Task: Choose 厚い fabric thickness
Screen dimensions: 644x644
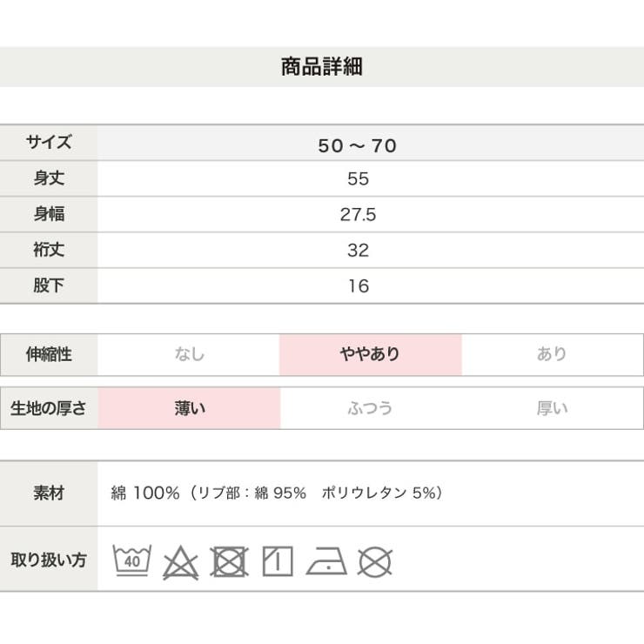Action: (x=552, y=408)
